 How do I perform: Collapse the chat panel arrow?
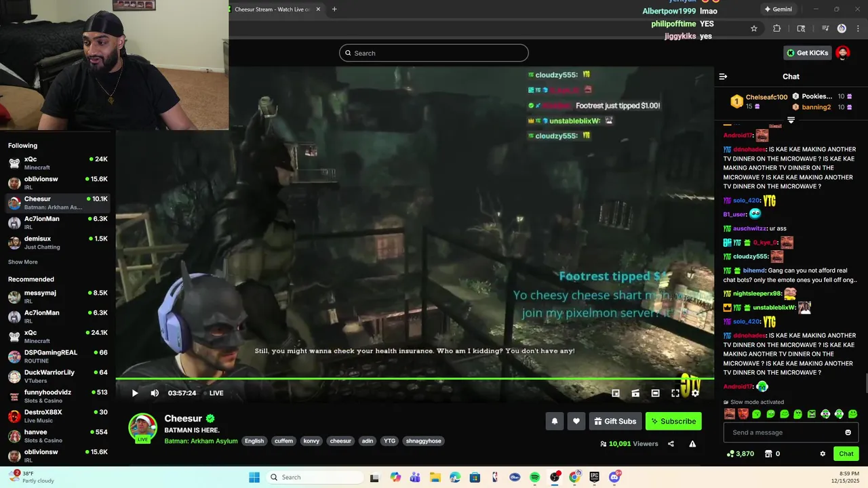[x=723, y=77]
